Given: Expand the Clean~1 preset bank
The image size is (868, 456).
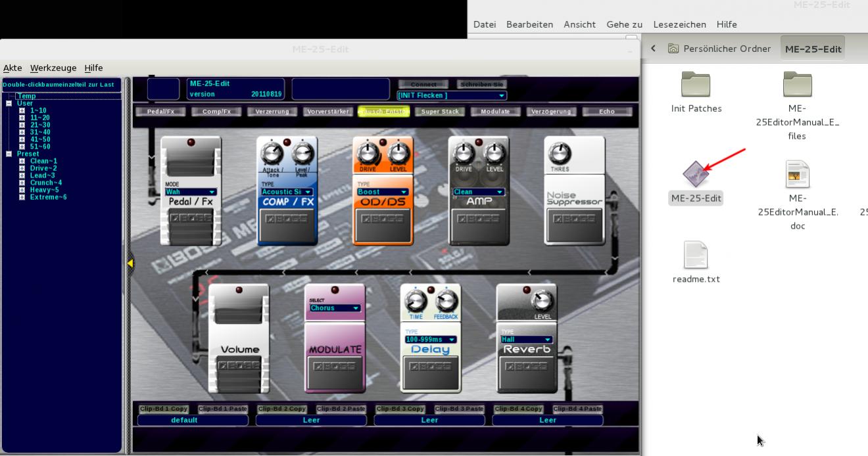Looking at the screenshot, I should click(22, 161).
